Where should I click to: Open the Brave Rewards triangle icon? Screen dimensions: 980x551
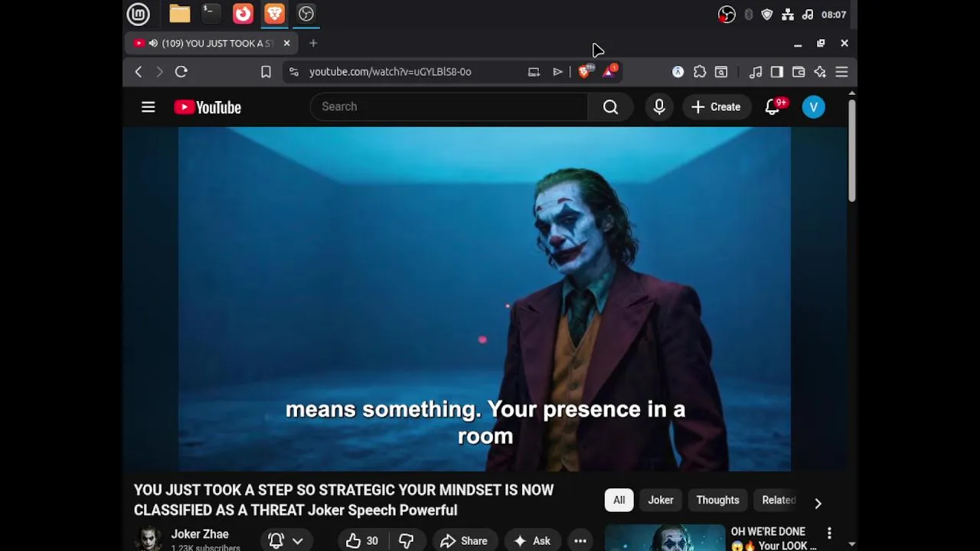pos(610,71)
